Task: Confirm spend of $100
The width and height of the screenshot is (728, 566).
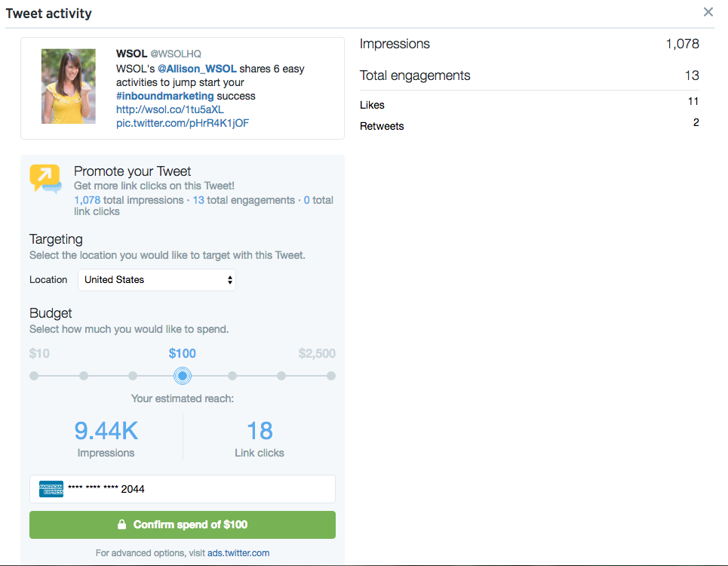Action: (x=183, y=524)
